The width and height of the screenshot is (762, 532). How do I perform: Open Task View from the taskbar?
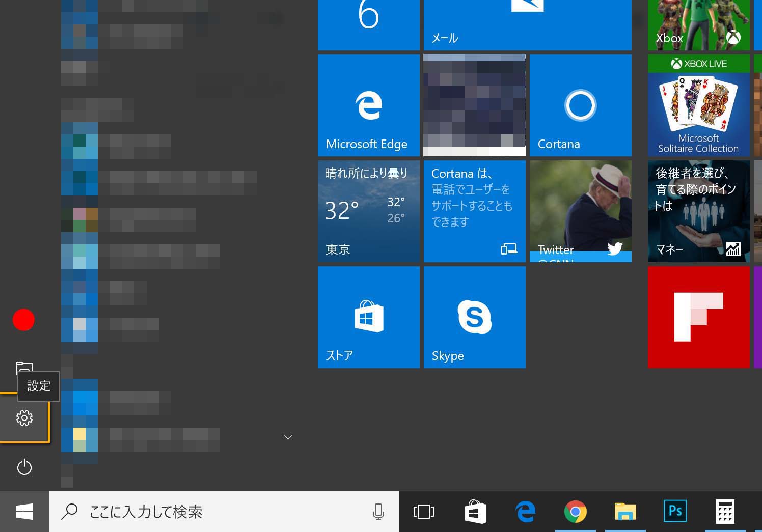pos(424,512)
